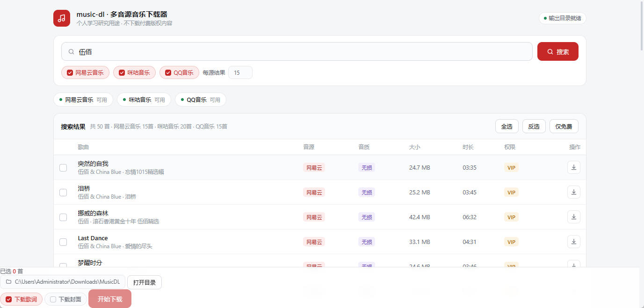Select all results with 全选
Image resolution: width=644 pixels, height=308 pixels.
point(507,126)
